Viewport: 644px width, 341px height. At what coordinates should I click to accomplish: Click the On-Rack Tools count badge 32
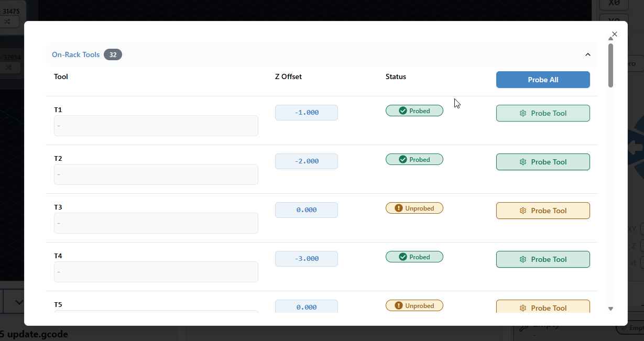click(113, 54)
